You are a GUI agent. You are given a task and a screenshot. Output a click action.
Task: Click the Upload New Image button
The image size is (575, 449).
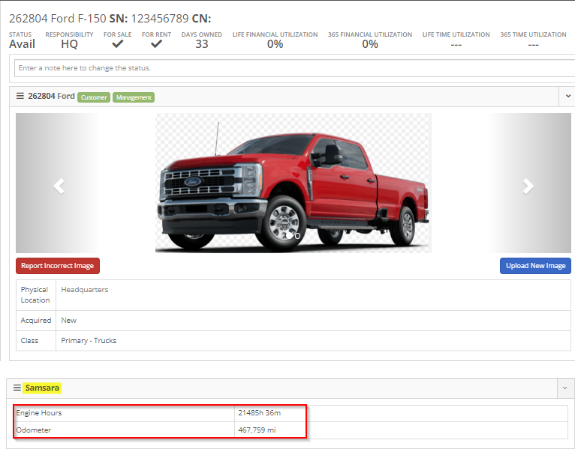tap(535, 266)
